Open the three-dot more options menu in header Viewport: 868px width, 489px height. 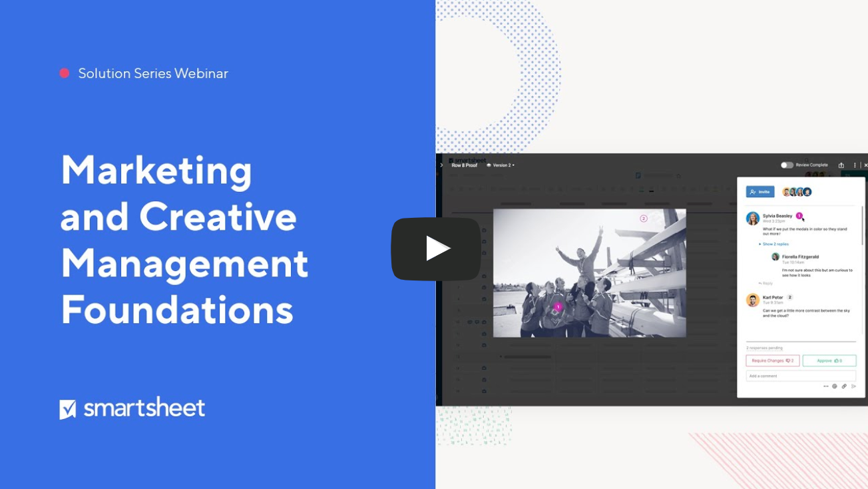[855, 165]
